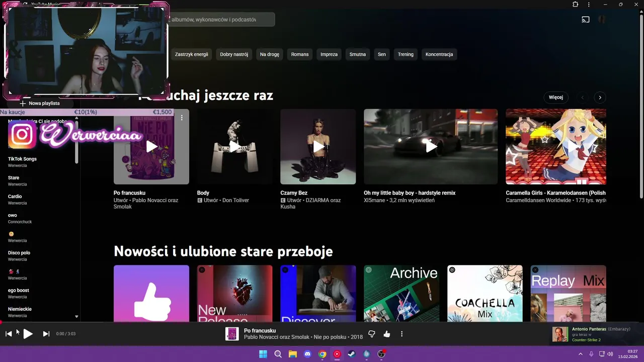
Task: Play Body by Don Toliver
Action: pos(234,147)
